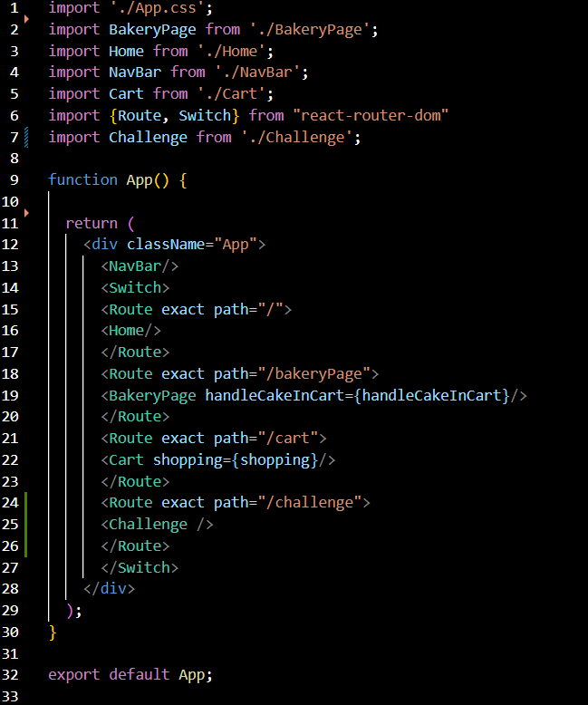Click path="/bakeryPage" attribute on line 18

click(x=293, y=374)
